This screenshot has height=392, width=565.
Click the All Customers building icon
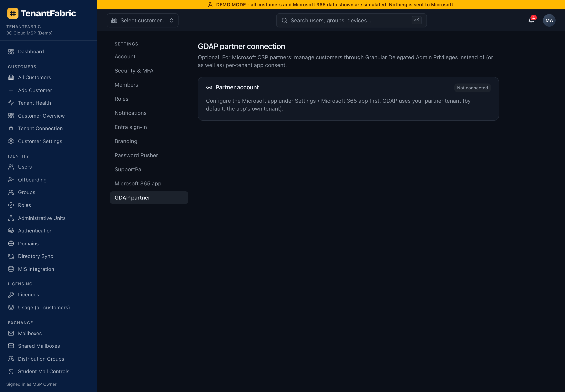tap(11, 77)
